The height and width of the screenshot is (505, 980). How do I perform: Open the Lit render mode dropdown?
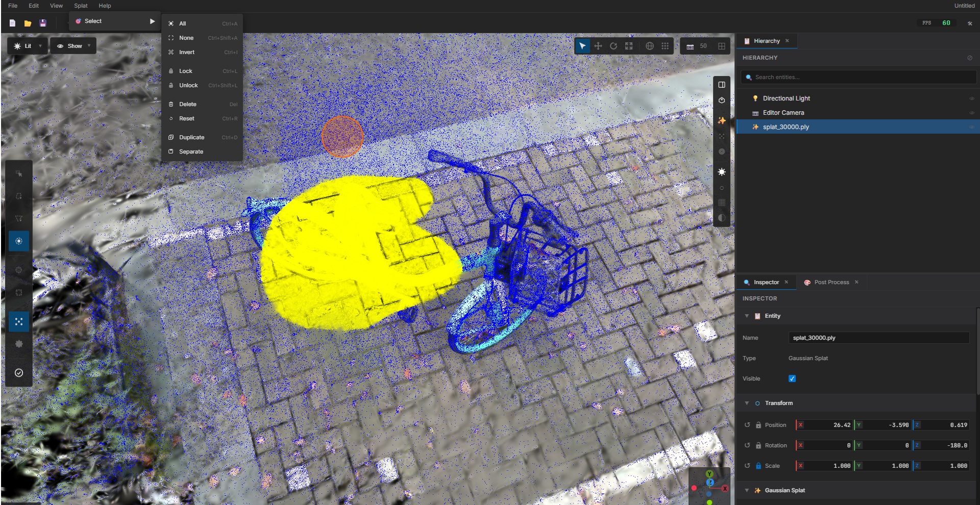27,45
